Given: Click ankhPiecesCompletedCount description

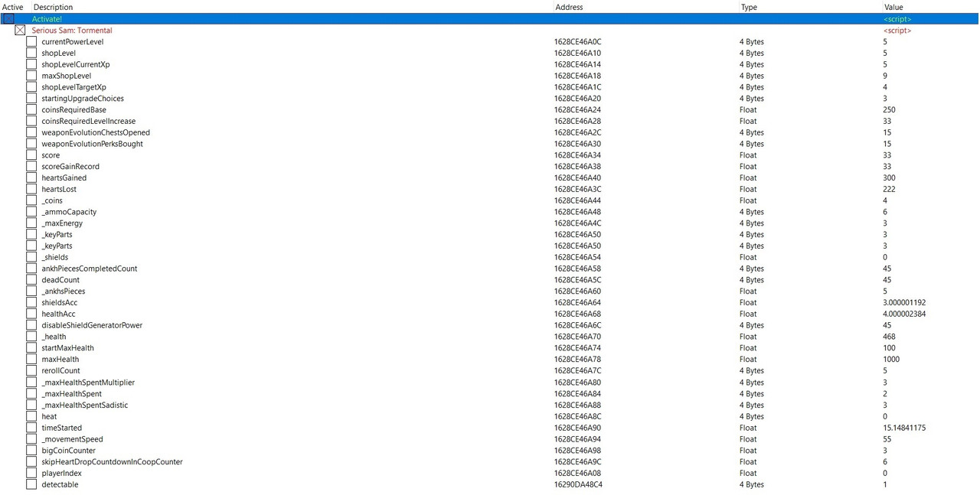Looking at the screenshot, I should coord(90,269).
